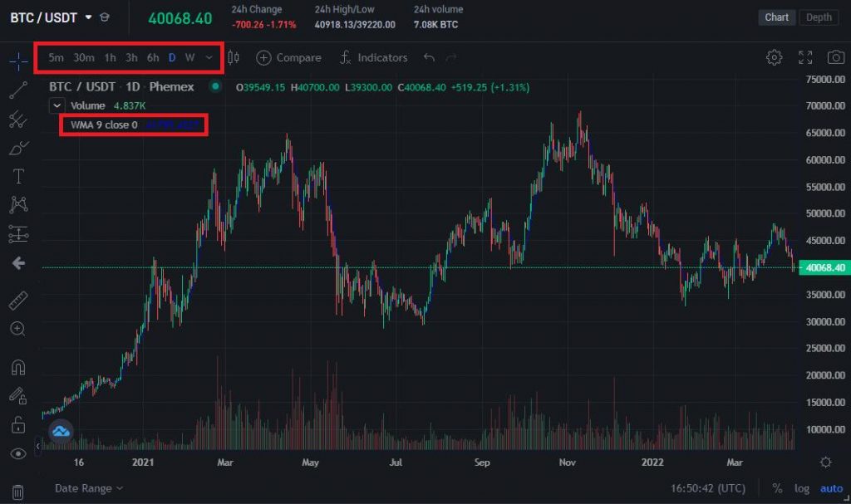Select the W weekly timeframe
Screen dimensions: 851x504
coord(191,57)
